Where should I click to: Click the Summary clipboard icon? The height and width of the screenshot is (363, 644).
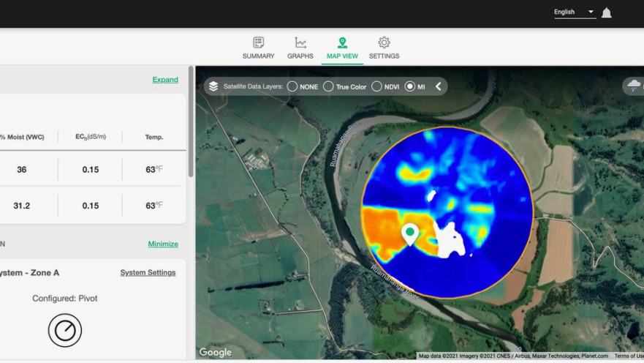[258, 43]
